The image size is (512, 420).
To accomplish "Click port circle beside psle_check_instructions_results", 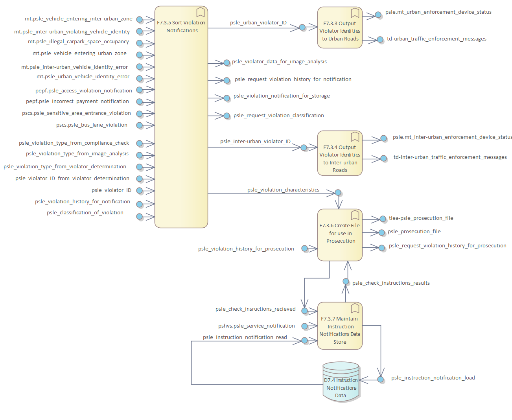I will (346, 282).
